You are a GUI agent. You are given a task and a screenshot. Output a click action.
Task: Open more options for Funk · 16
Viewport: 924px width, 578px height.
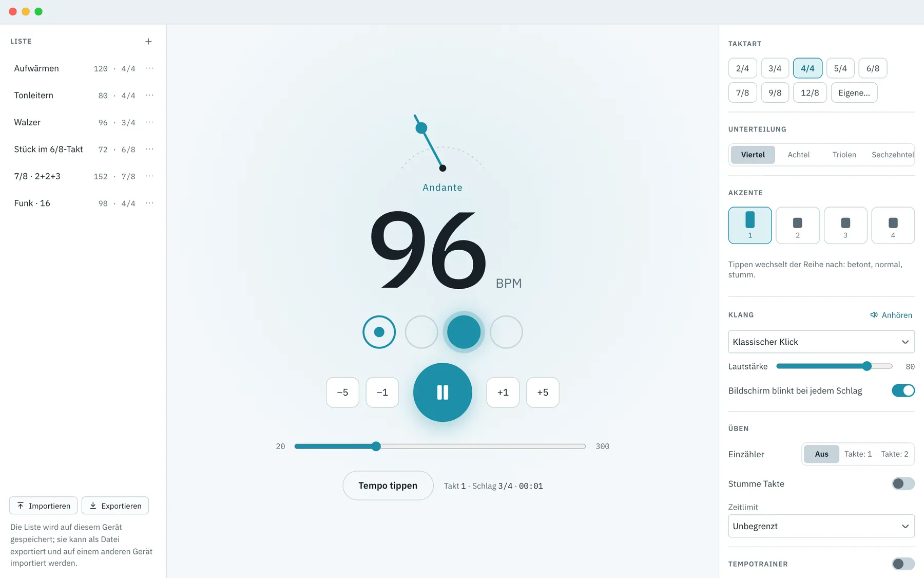pyautogui.click(x=149, y=203)
